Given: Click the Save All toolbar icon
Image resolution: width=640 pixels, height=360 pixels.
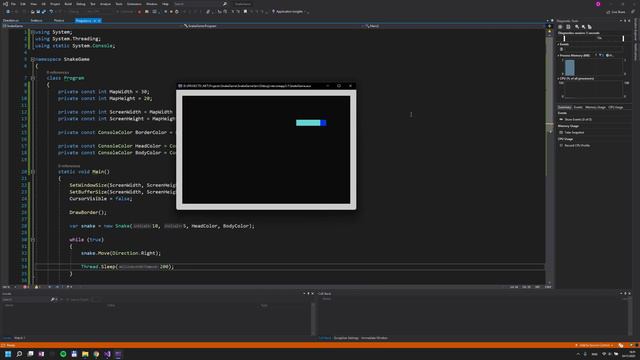Looking at the screenshot, I should [44, 12].
